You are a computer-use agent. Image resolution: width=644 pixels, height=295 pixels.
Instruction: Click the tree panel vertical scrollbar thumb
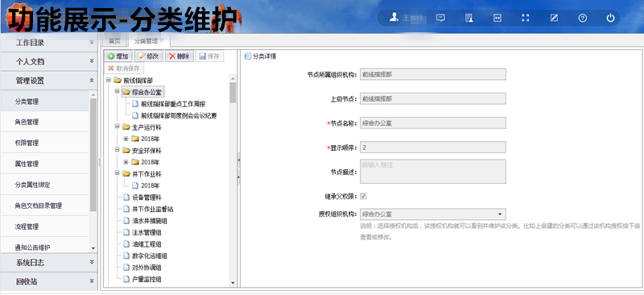[x=233, y=93]
